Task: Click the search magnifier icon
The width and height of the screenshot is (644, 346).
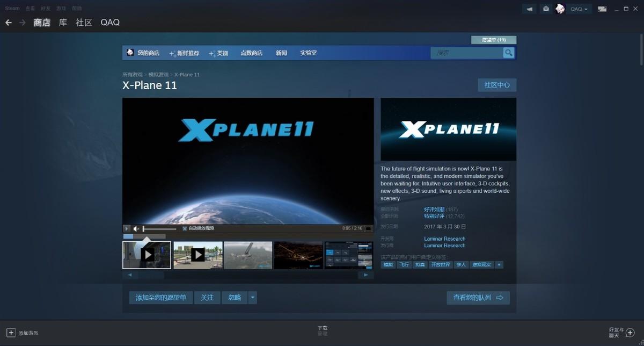Action: [508, 53]
